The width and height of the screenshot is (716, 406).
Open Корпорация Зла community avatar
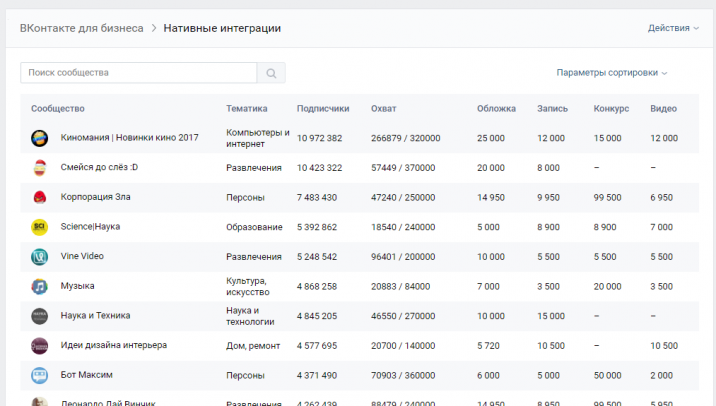40,197
